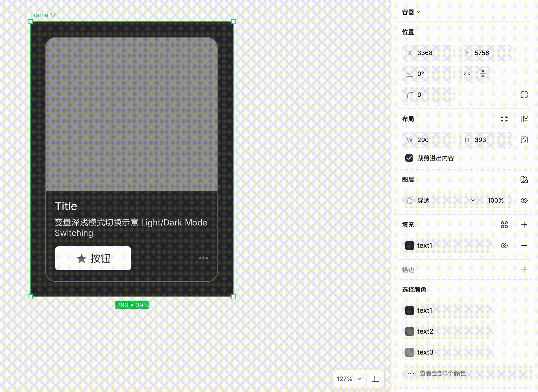The width and height of the screenshot is (538, 392).
Task: Click the star icon inside 按钮
Action: [81, 258]
